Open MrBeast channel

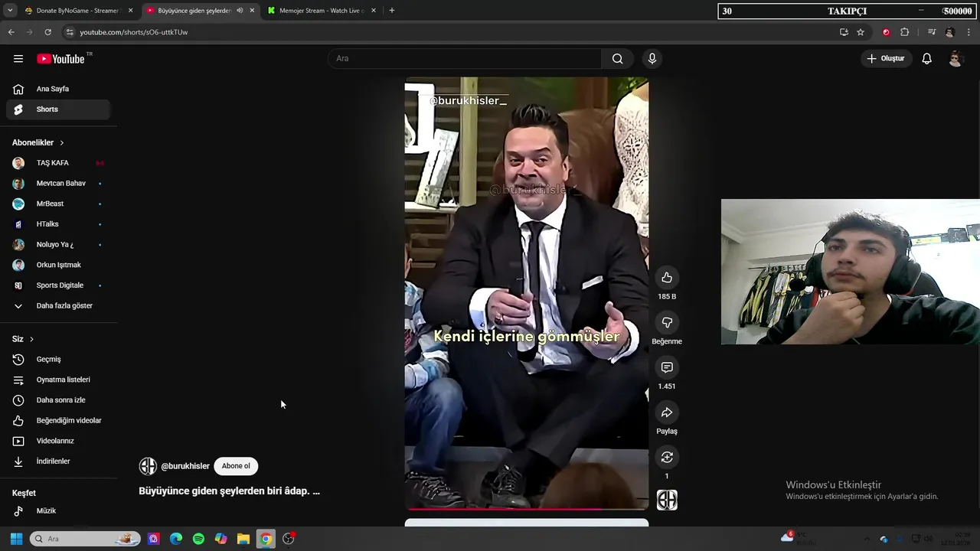[58, 204]
